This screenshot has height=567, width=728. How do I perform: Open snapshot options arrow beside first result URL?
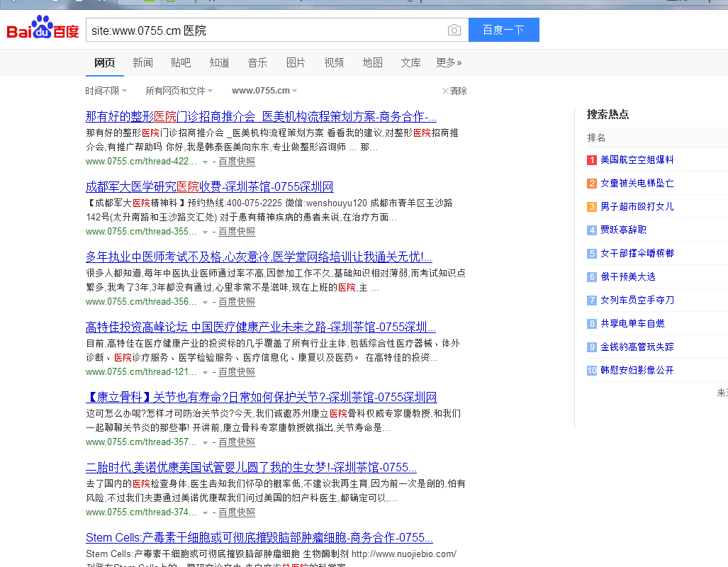coord(204,162)
